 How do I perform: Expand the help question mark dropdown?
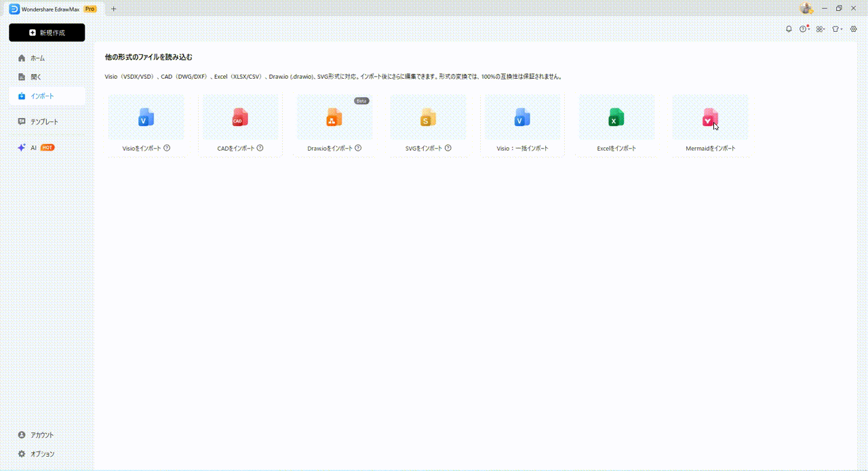click(x=804, y=29)
